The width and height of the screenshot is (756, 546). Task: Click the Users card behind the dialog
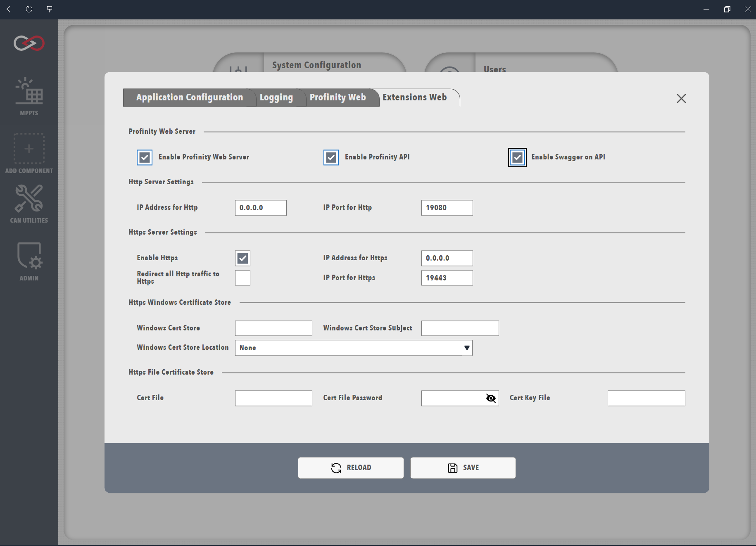pyautogui.click(x=521, y=63)
